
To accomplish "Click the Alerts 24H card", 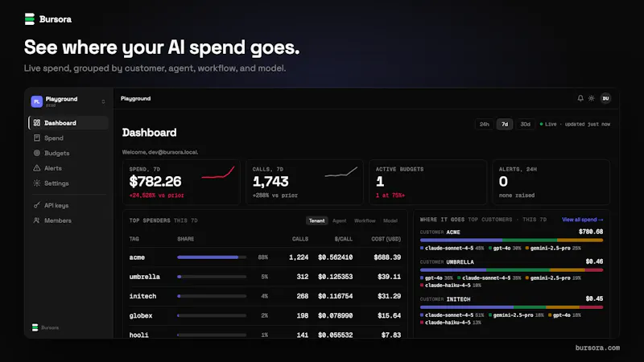I will point(551,183).
